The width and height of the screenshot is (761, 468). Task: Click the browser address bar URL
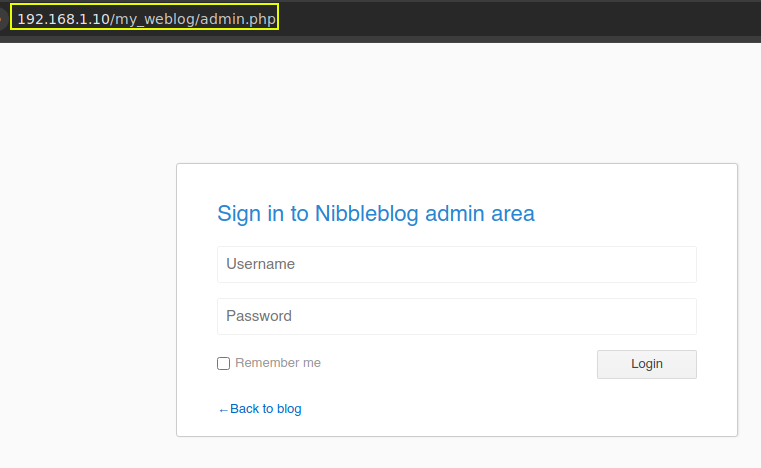(146, 19)
